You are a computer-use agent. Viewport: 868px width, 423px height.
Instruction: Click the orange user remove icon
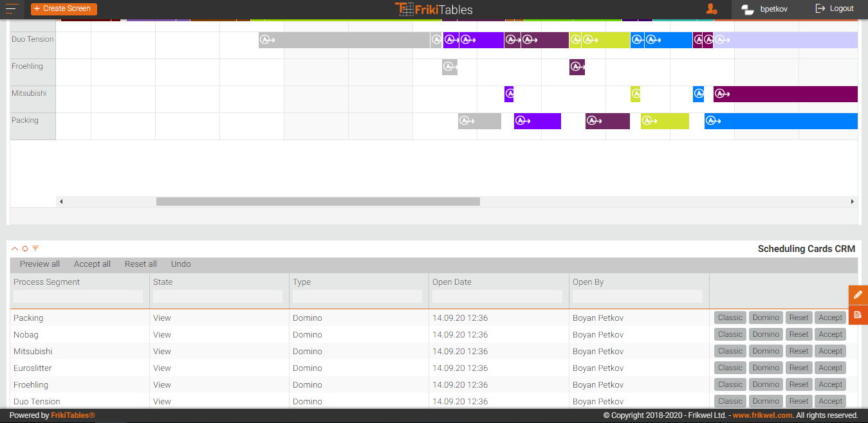tap(711, 9)
